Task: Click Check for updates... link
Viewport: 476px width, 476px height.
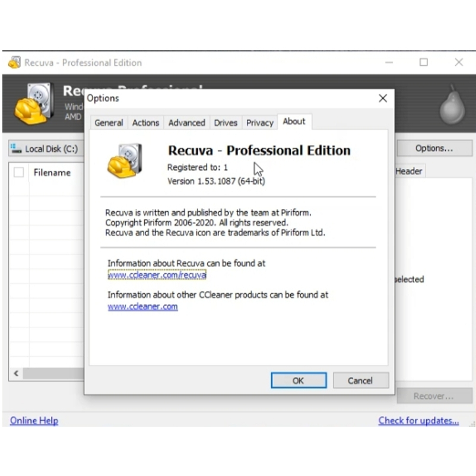Action: [x=418, y=420]
